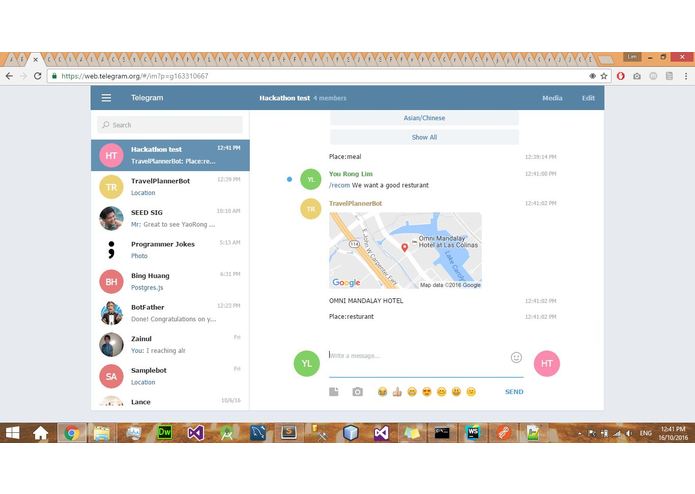Image resolution: width=695 pixels, height=494 pixels.
Task: Attach a photo with the camera icon
Action: (358, 392)
